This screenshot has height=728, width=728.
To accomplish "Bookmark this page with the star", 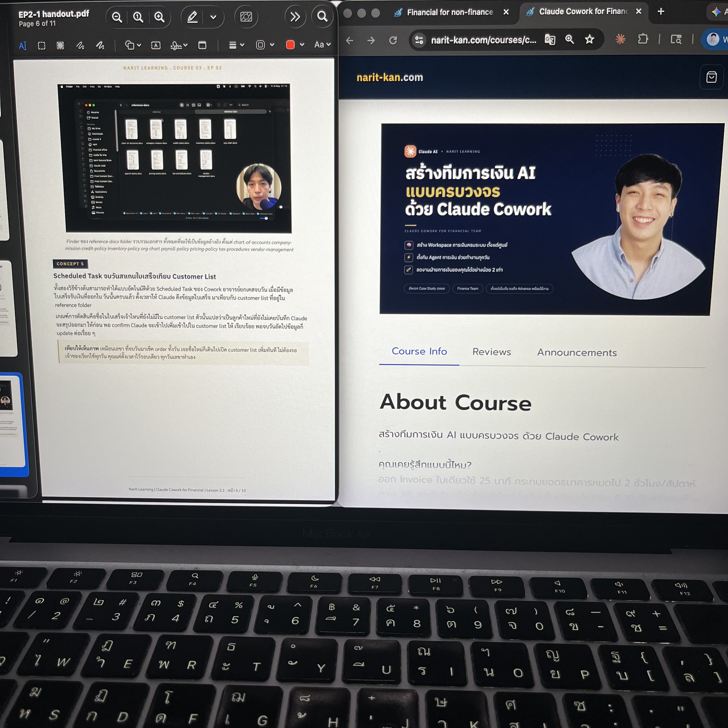I will pos(589,39).
